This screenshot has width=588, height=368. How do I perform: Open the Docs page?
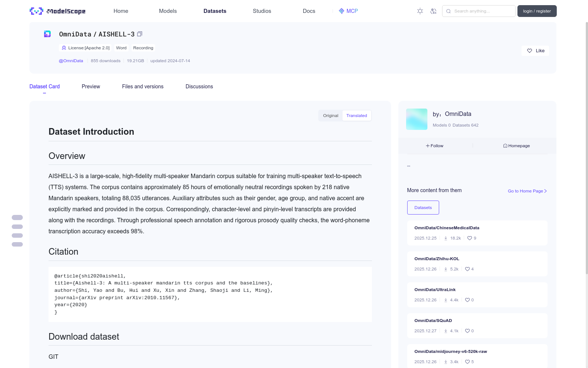tap(309, 11)
